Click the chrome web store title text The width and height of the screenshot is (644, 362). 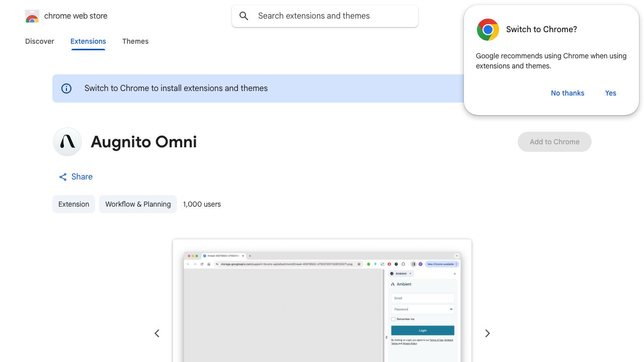76,16
